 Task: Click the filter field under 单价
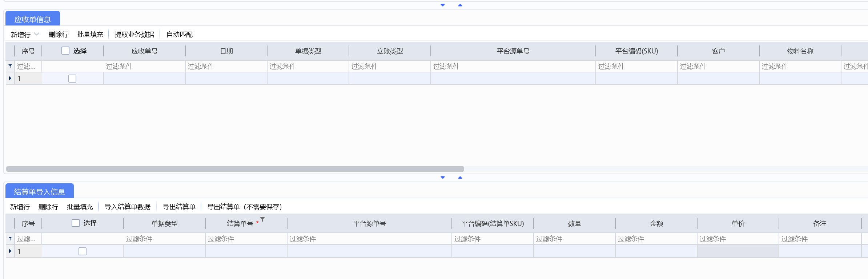pyautogui.click(x=738, y=239)
